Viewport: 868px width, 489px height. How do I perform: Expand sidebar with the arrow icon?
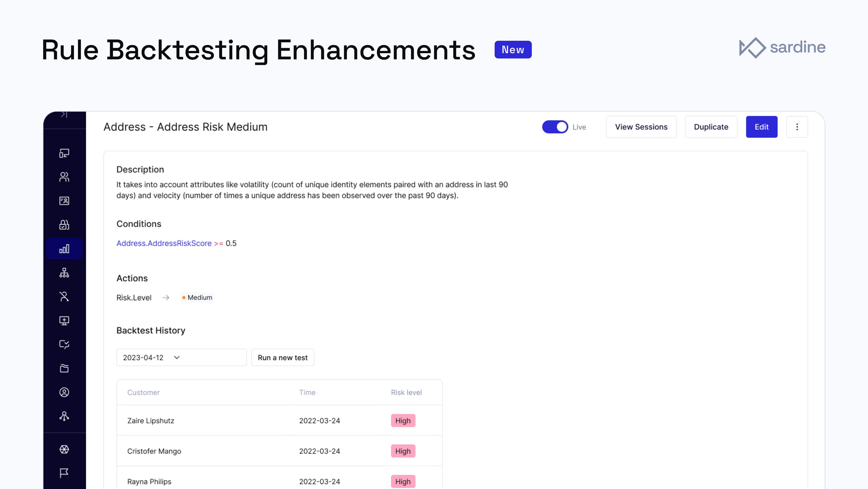(64, 114)
